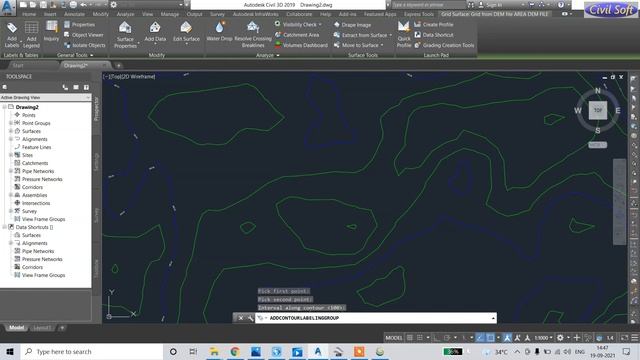Screen dimensions: 640x360
Task: Open the Survey ribbon tab
Action: pos(217,14)
